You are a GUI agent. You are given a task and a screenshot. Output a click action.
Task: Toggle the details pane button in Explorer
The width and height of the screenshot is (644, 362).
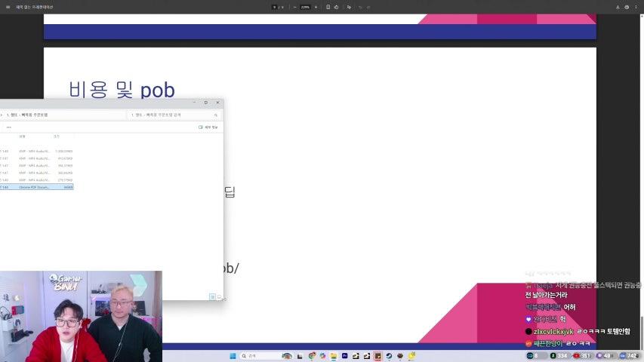tap(208, 127)
